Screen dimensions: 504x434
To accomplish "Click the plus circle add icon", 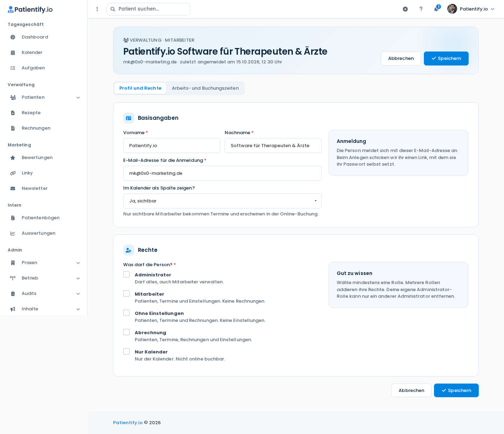I will pyautogui.click(x=405, y=9).
